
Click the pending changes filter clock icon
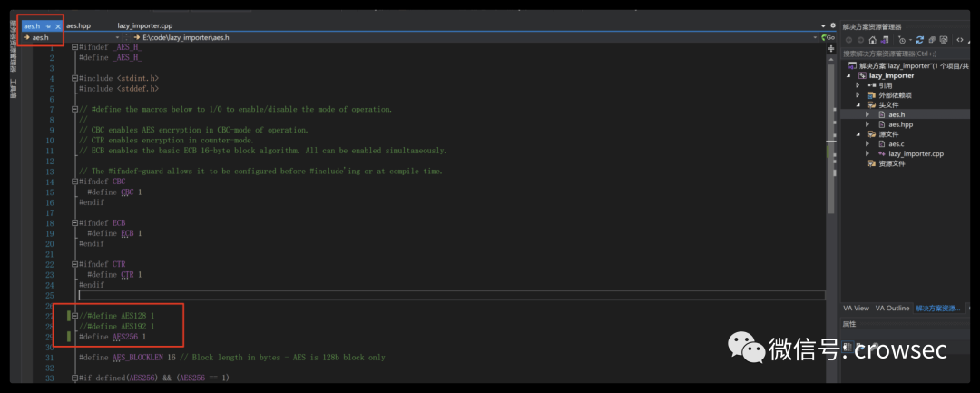[902, 40]
